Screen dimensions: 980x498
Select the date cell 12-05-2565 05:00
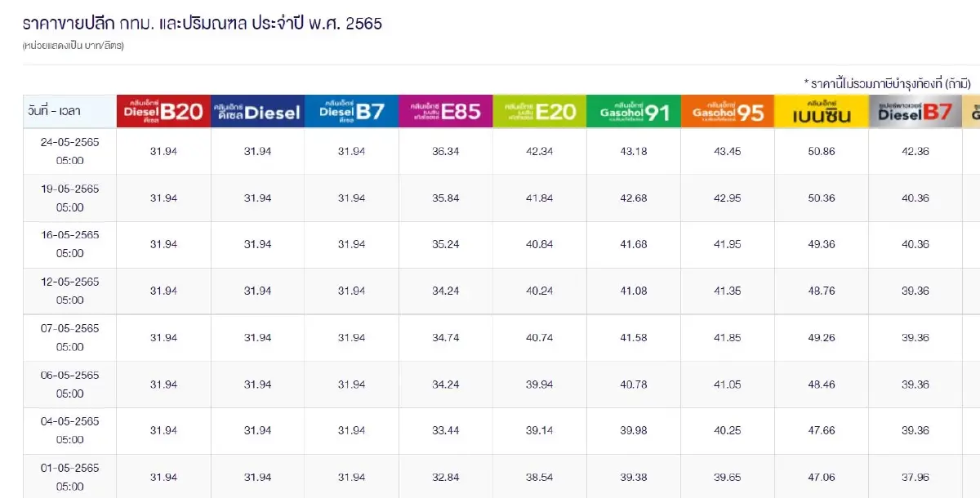[70, 291]
